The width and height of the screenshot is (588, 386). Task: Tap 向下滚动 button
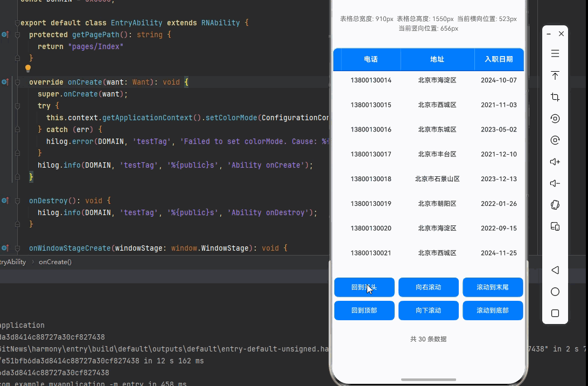click(x=428, y=311)
